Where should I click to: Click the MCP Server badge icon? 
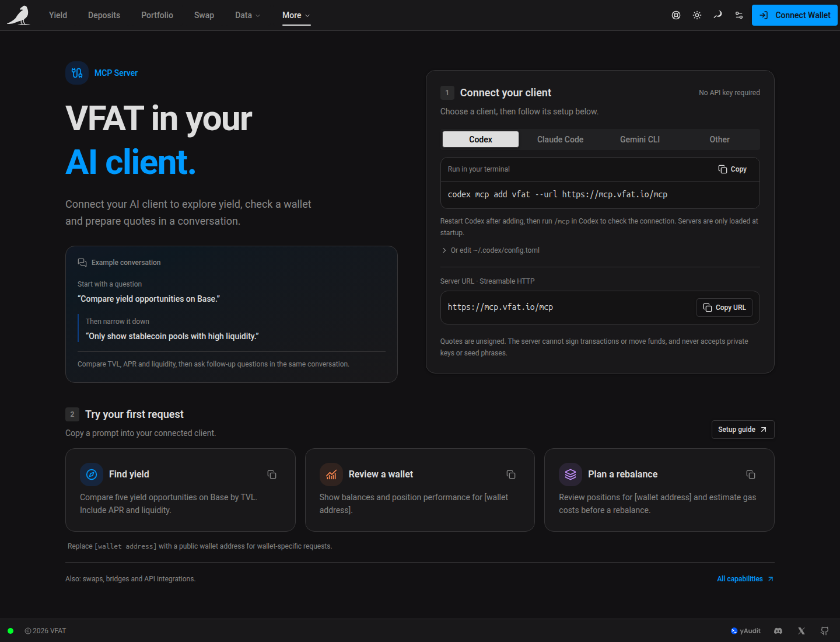coord(77,73)
